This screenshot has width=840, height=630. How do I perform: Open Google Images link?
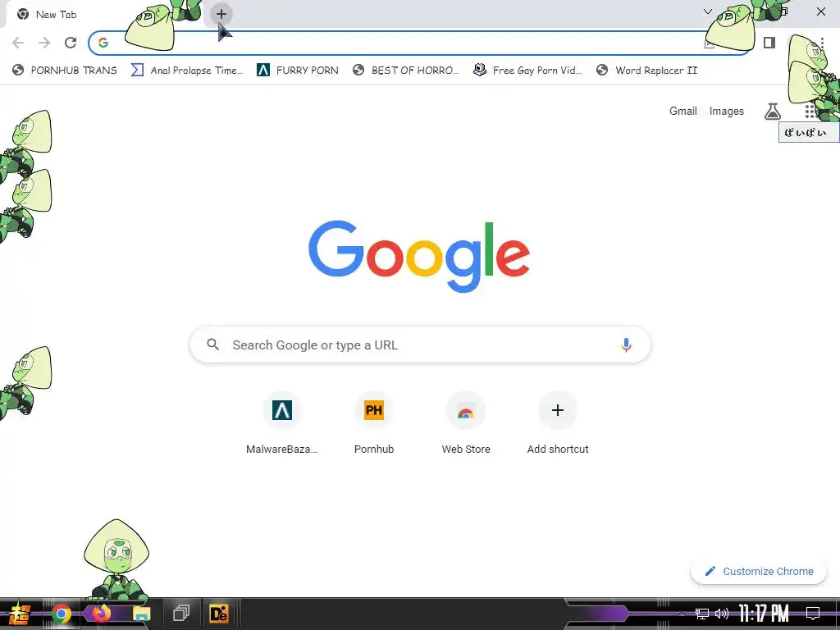(727, 112)
